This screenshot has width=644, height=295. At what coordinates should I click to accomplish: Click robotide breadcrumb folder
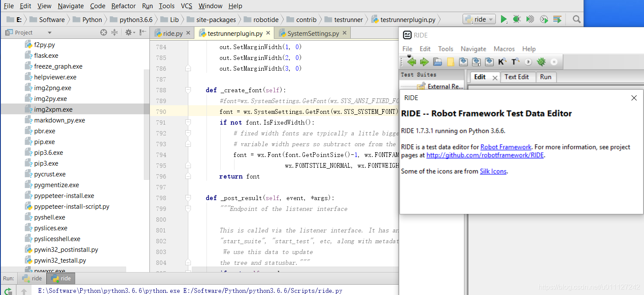point(262,19)
